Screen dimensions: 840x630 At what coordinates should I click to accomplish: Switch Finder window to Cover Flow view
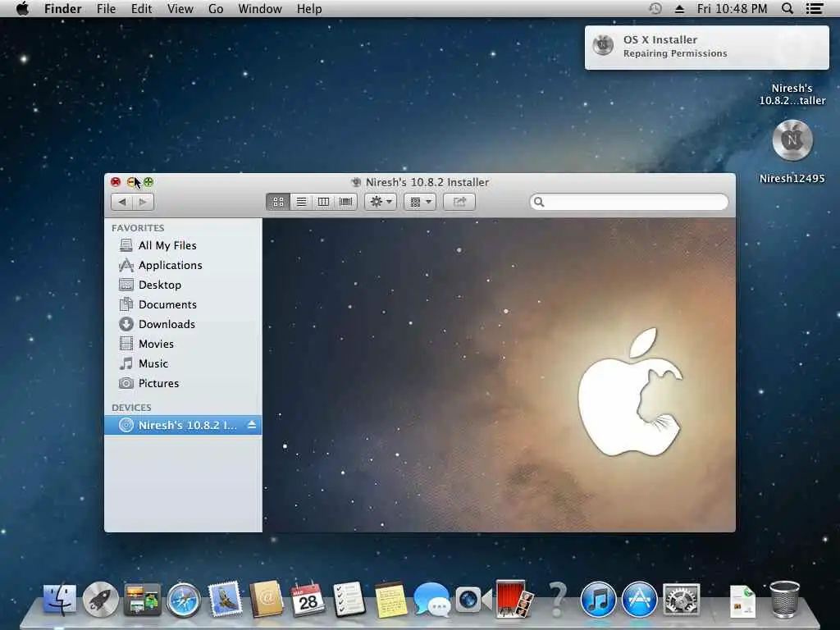(x=346, y=202)
